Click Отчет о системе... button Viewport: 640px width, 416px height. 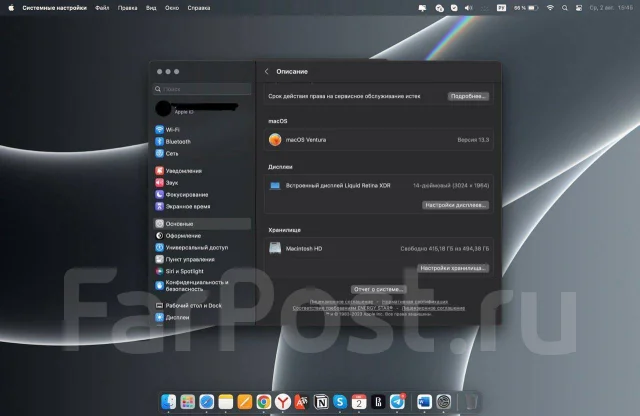click(378, 289)
